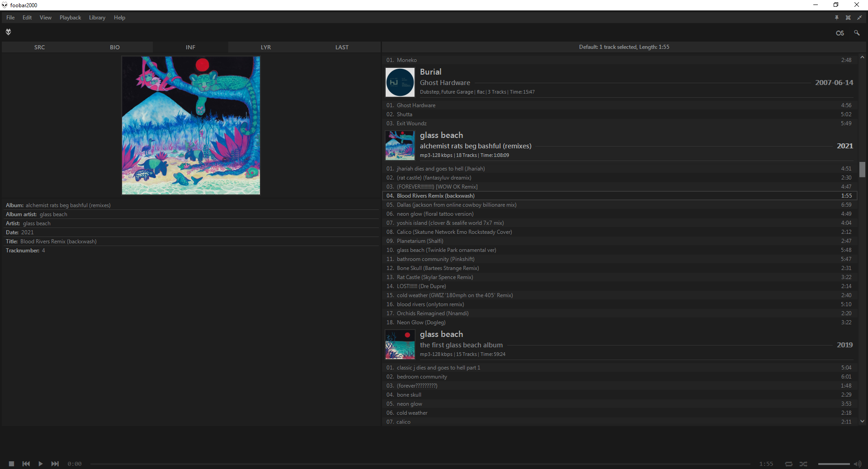Select track '(FOREVER!!!!!!!!!) [WOW OK Remix]'
868x469 pixels.
coord(620,187)
